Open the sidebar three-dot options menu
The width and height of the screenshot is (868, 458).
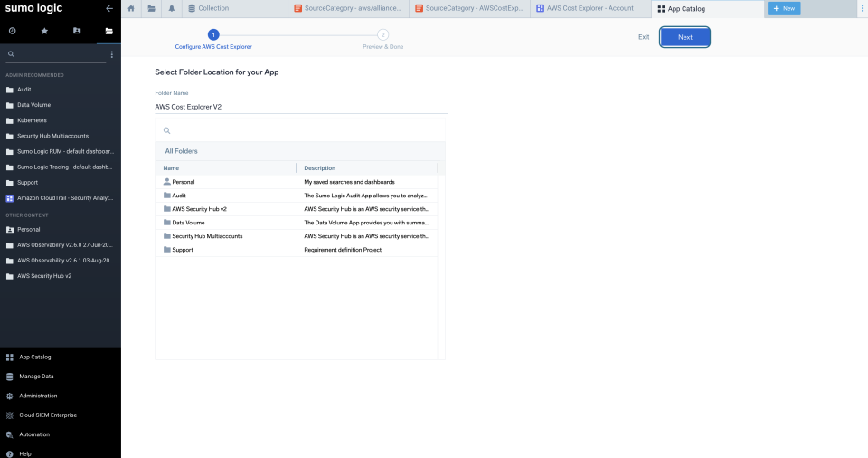pyautogui.click(x=112, y=54)
